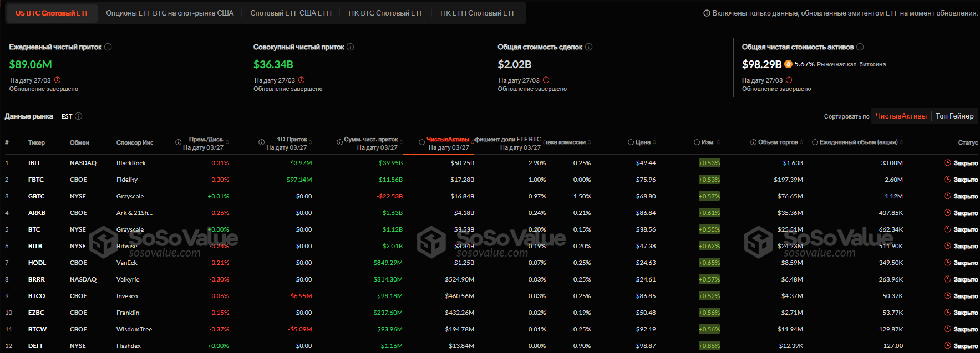Click the Hashdex sponsor cell
The height and width of the screenshot is (353, 980).
point(129,346)
